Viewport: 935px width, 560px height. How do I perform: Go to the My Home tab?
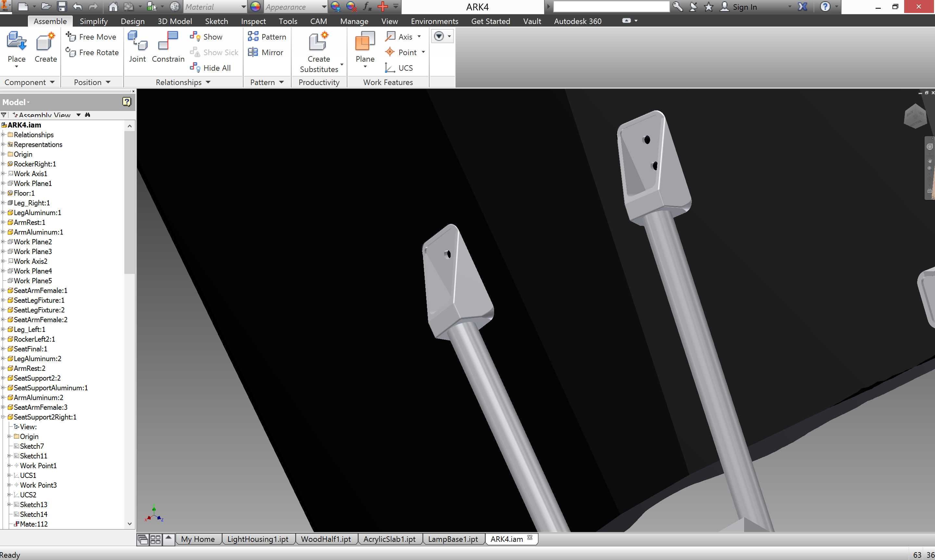click(x=198, y=539)
